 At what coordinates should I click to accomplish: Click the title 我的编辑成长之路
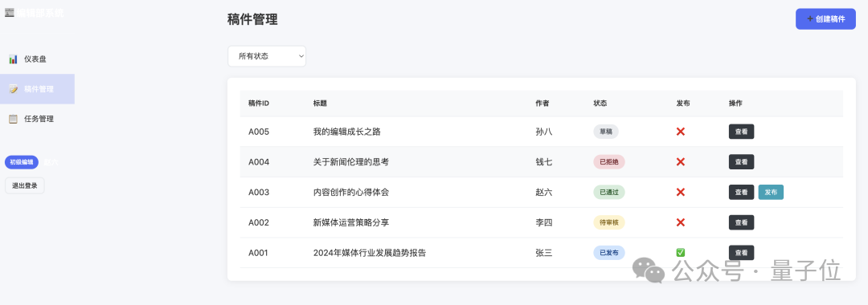[346, 132]
